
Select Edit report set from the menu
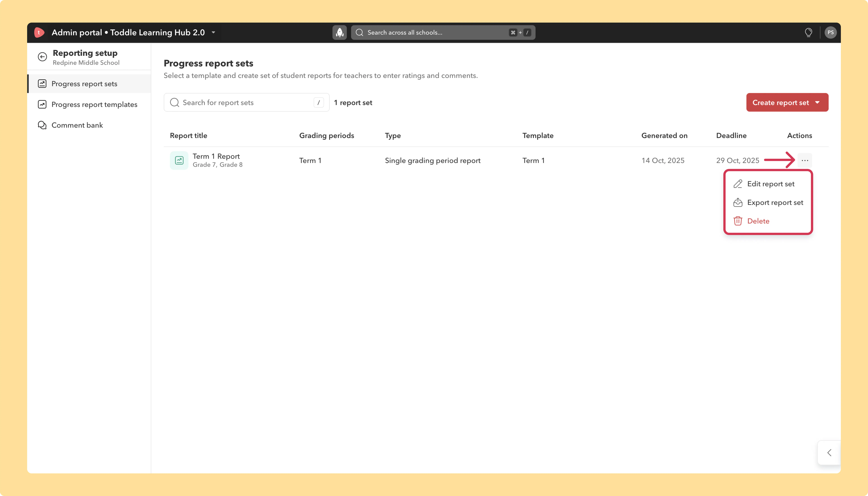pos(768,184)
